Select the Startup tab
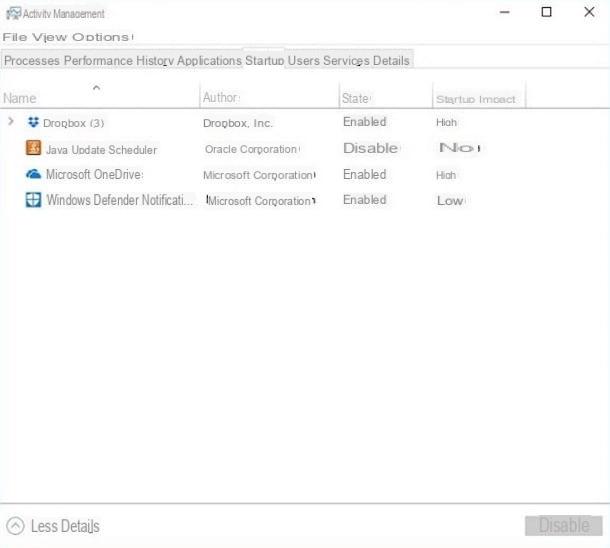This screenshot has width=610, height=548. (265, 61)
